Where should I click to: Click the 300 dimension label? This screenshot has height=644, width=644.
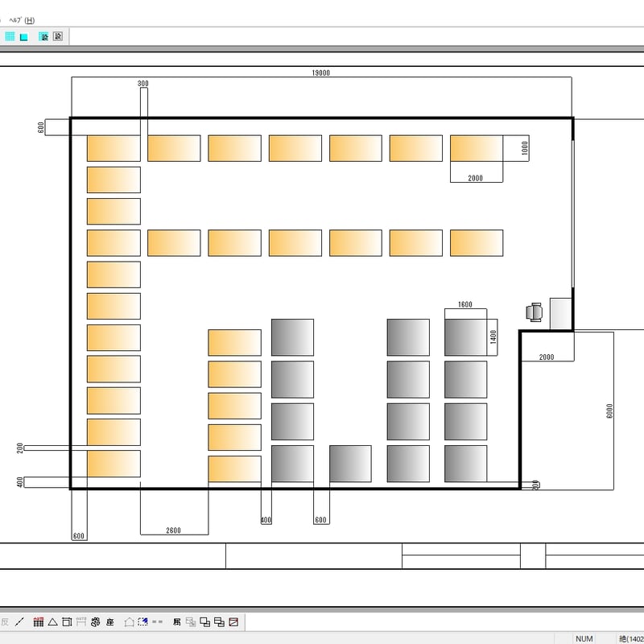[x=143, y=84]
